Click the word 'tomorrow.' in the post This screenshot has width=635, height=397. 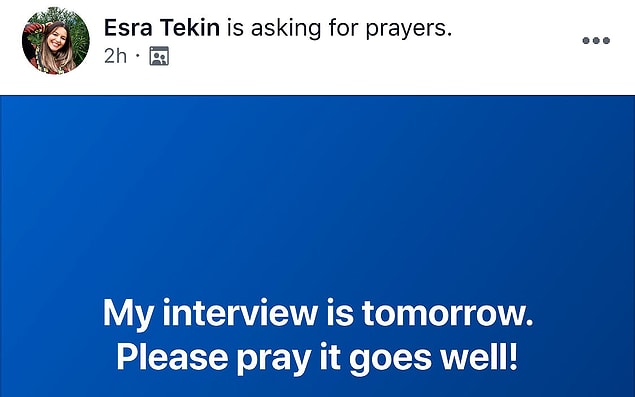point(448,313)
